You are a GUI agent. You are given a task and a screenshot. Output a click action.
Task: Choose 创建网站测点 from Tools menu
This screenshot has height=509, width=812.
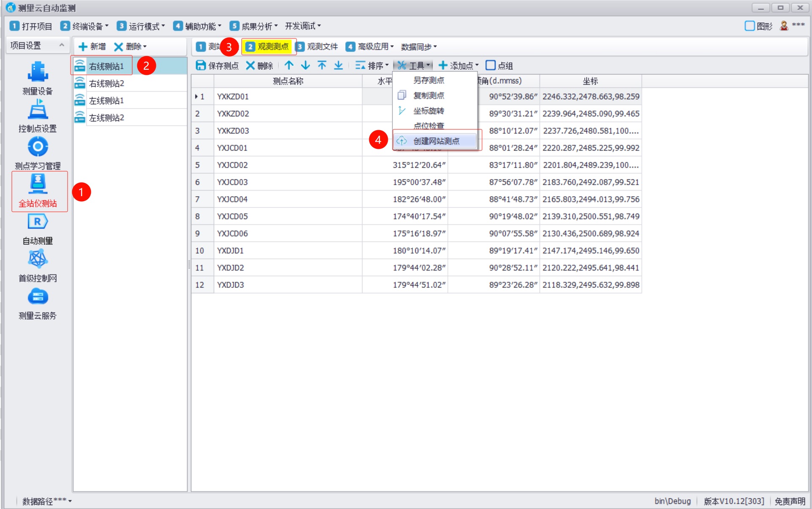(436, 141)
